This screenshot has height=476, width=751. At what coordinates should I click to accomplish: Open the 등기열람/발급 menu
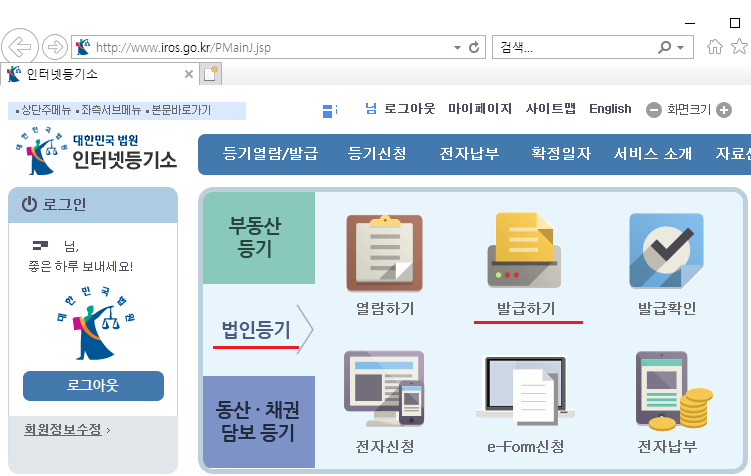[271, 154]
